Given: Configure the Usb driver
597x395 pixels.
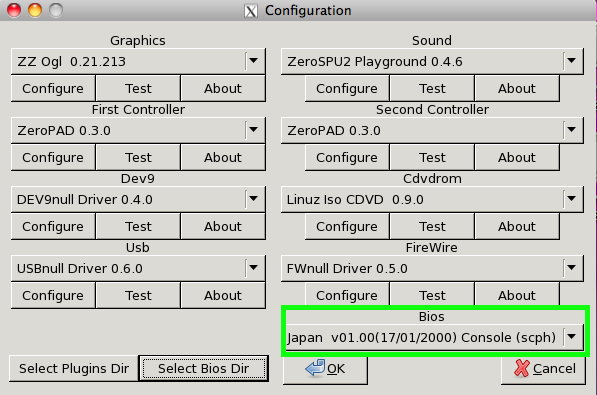Looking at the screenshot, I should (53, 295).
